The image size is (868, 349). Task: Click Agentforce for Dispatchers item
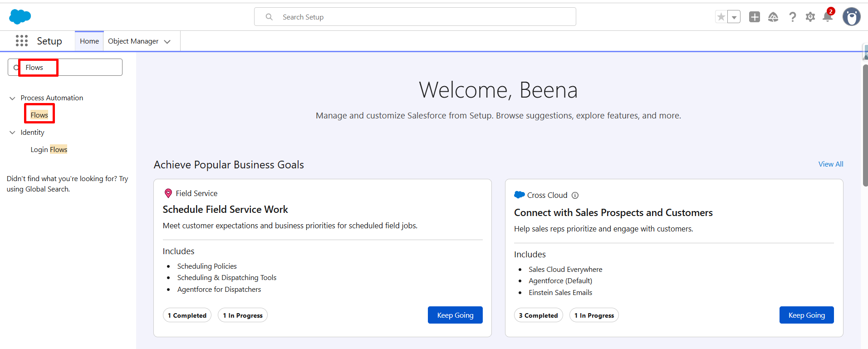pyautogui.click(x=219, y=289)
